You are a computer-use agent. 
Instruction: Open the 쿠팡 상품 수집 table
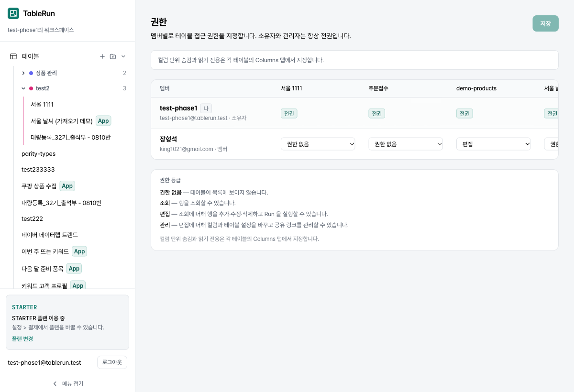pos(39,186)
